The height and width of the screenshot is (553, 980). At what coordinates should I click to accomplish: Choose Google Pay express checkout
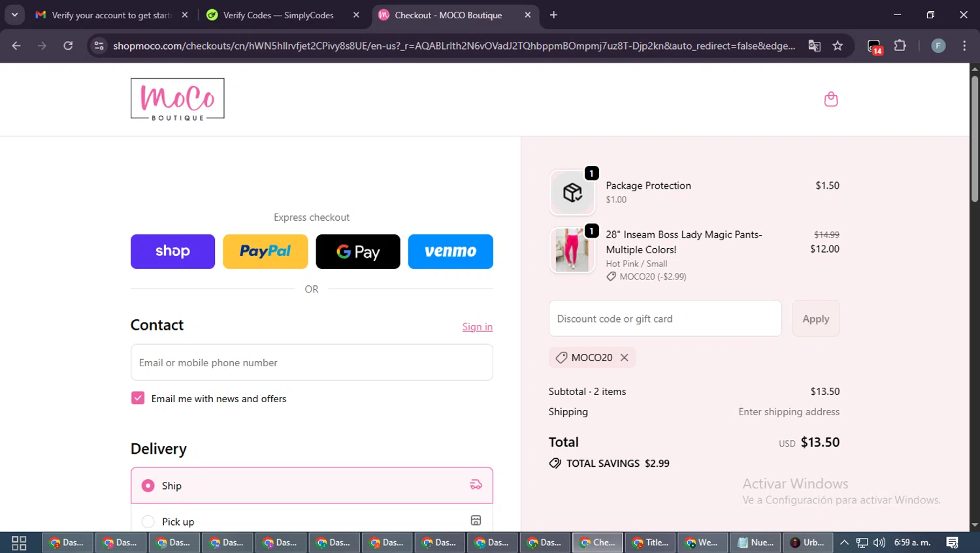(358, 251)
